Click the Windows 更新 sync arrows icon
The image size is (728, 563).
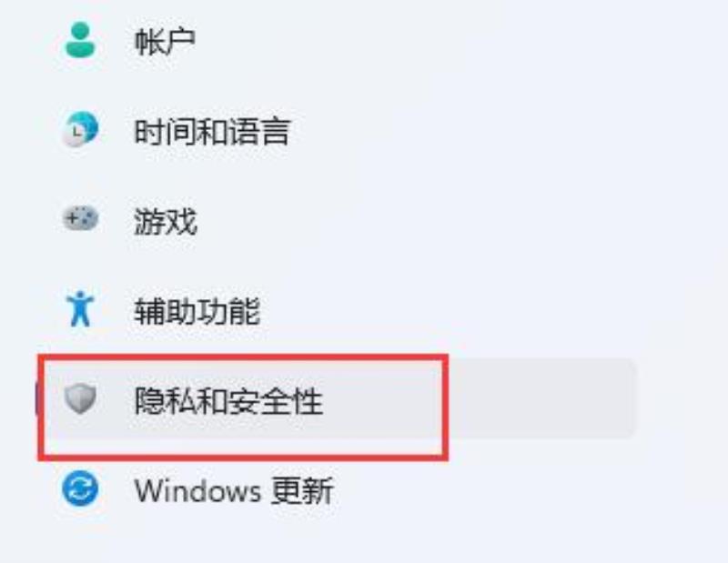pyautogui.click(x=80, y=488)
